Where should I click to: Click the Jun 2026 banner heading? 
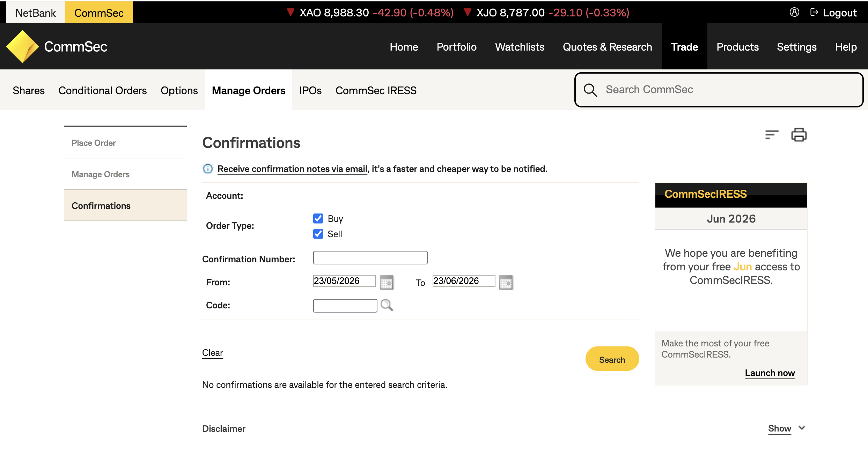click(731, 219)
